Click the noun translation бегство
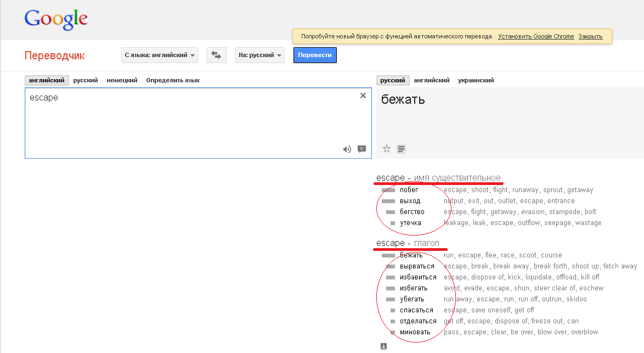644x353 pixels. 413,212
